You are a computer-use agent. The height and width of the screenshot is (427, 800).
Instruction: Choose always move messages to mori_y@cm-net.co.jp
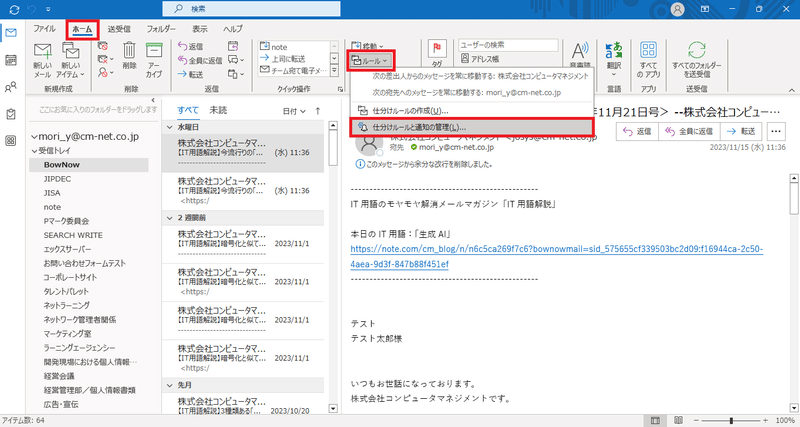click(x=472, y=93)
